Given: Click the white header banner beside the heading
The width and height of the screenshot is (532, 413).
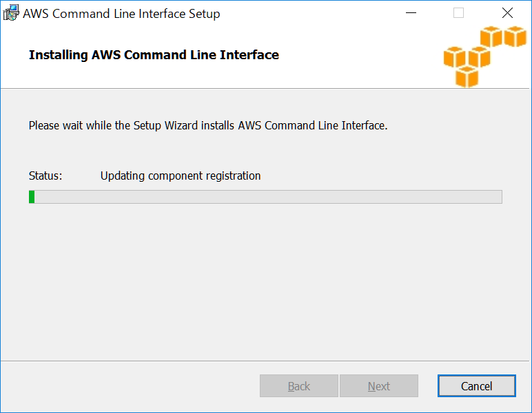Looking at the screenshot, I should (x=358, y=55).
